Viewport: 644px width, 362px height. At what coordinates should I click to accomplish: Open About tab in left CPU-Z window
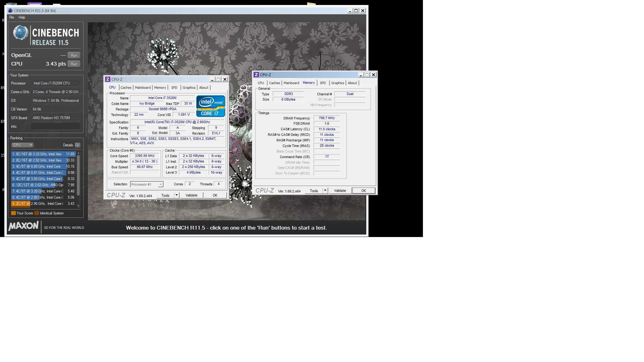tap(204, 88)
